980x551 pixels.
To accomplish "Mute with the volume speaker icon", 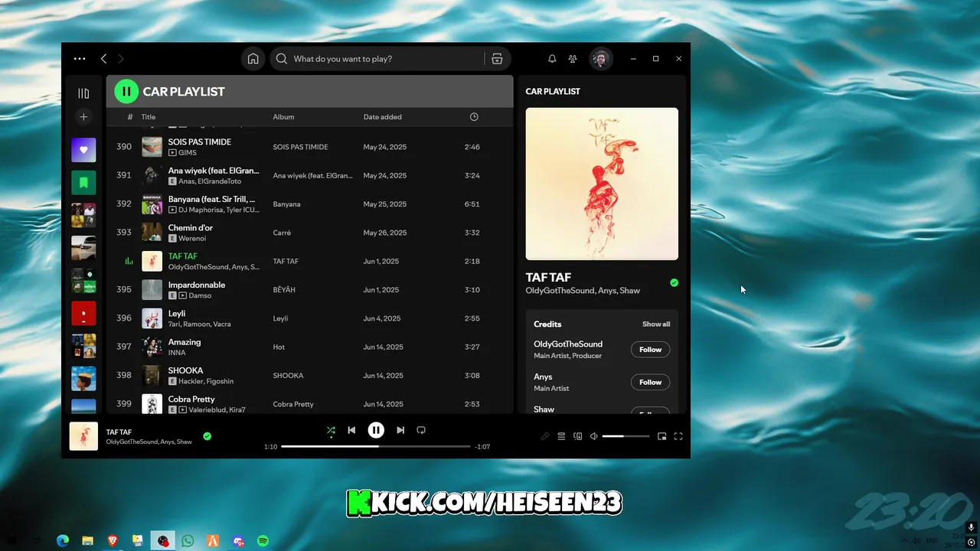I will (593, 436).
